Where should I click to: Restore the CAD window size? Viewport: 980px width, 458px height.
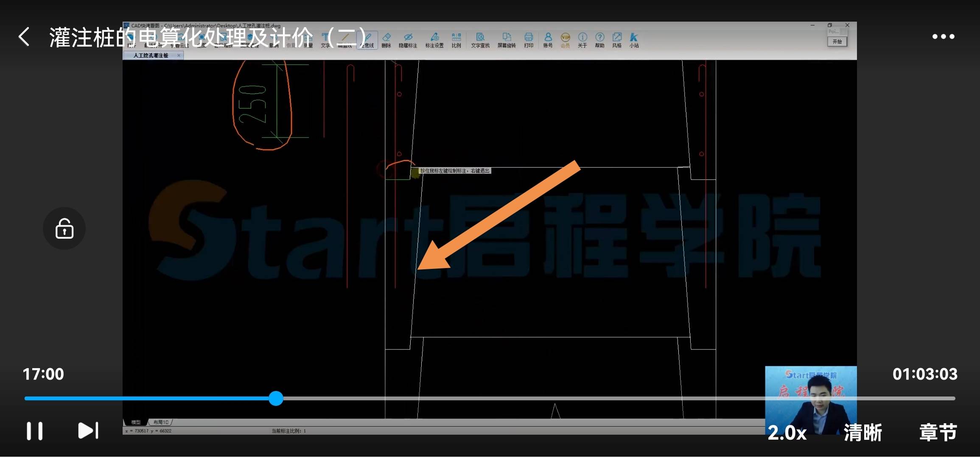tap(830, 25)
